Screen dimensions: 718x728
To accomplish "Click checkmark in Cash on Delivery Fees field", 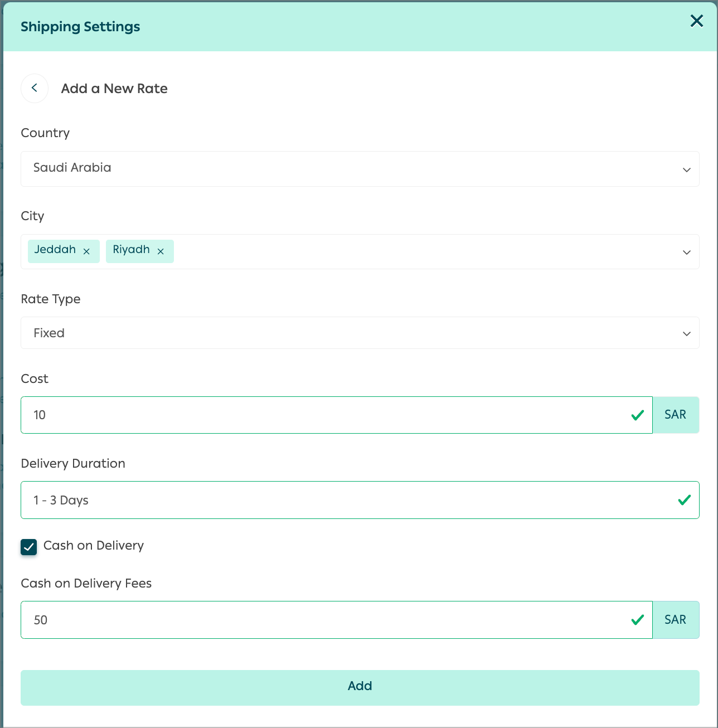I will (x=638, y=620).
